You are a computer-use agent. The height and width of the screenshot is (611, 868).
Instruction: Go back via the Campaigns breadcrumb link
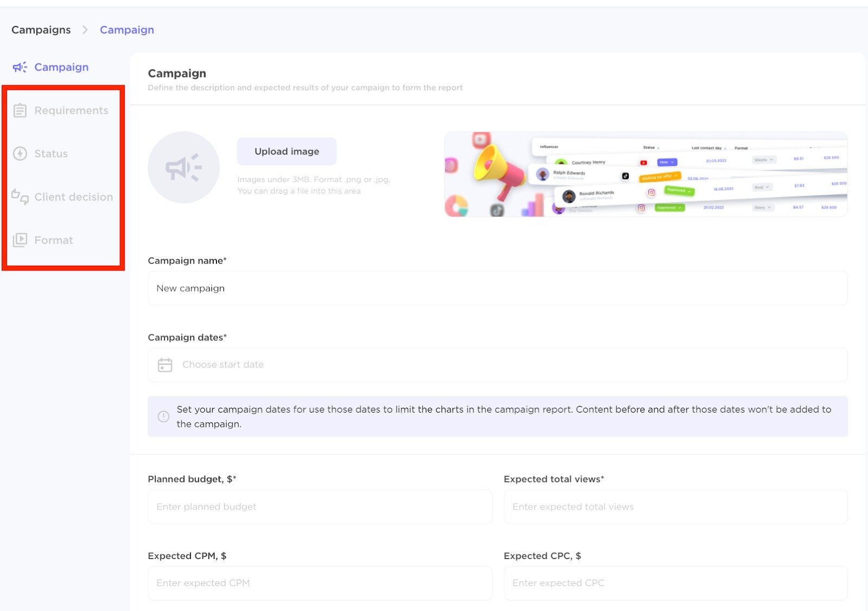[x=41, y=30]
